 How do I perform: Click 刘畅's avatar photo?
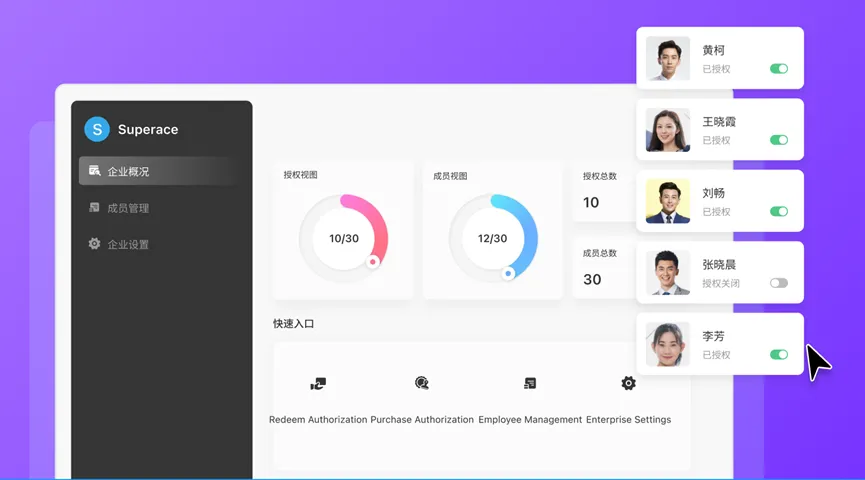[x=668, y=201]
